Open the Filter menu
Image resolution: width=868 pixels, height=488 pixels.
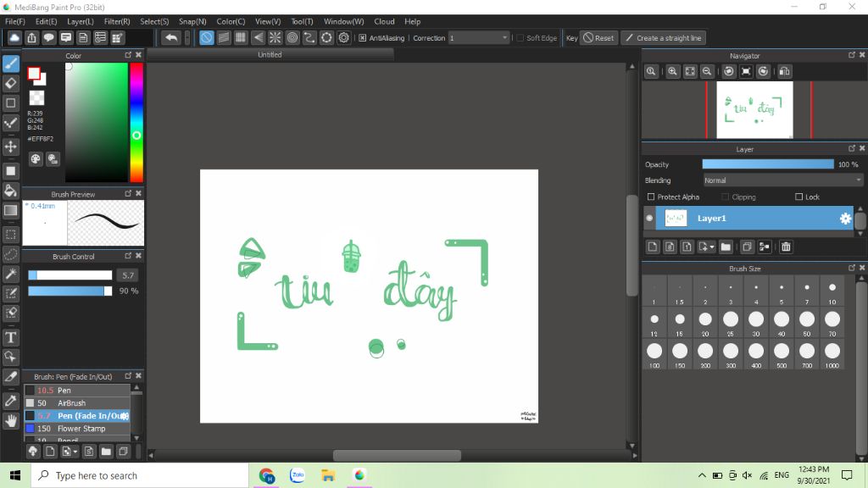pos(117,21)
